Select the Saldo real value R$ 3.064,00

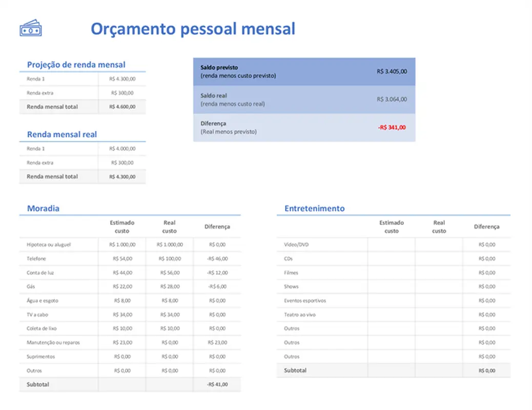(391, 99)
